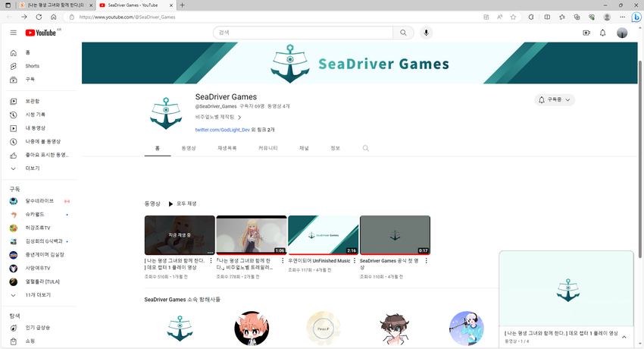Viewport: 644px width, 349px height.
Task: Open 시청 기록 watch history
Action: [x=39, y=115]
